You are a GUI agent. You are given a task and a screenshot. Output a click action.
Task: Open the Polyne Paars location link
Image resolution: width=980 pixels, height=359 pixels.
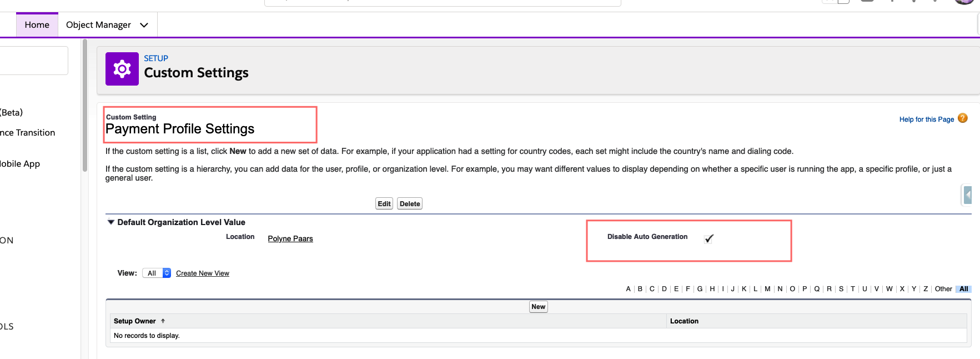[290, 238]
